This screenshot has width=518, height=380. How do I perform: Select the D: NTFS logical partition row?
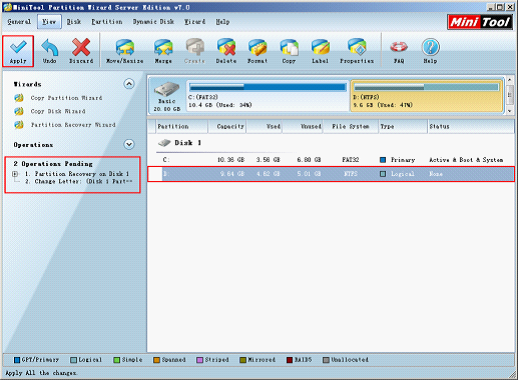331,174
